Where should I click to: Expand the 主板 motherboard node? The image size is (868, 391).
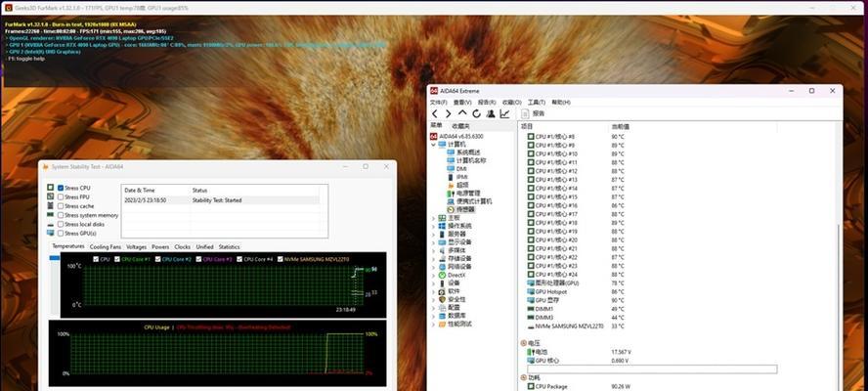433,218
